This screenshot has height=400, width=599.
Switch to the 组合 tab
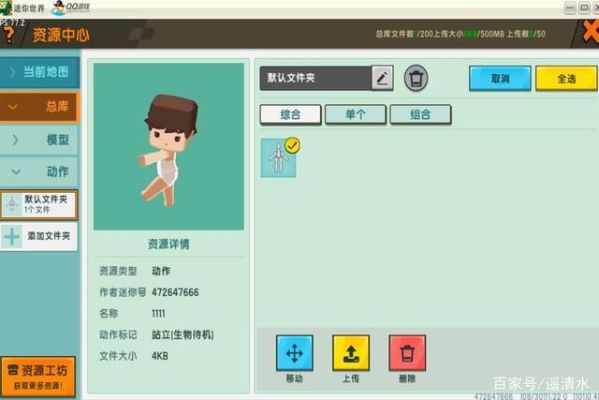pos(420,114)
